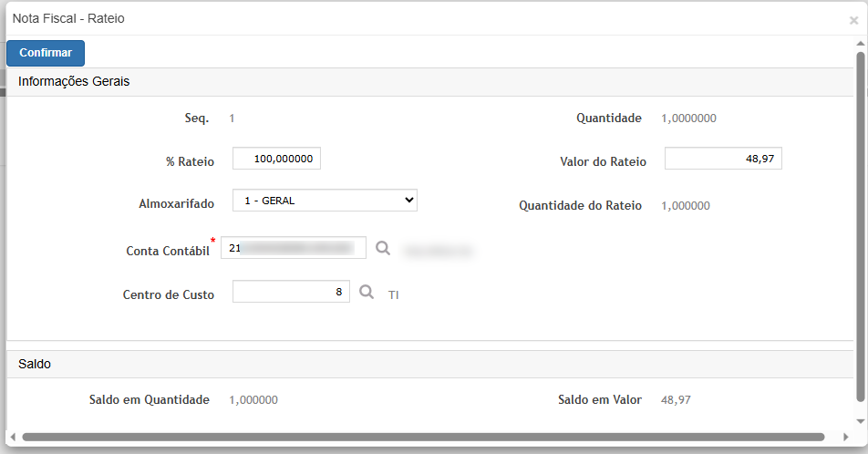
Task: Expand the Almoxarifado dropdown
Action: pyautogui.click(x=325, y=200)
